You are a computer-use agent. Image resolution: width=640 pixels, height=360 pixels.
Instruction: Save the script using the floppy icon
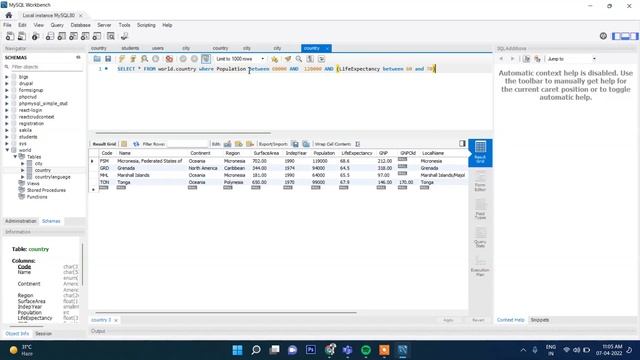coord(108,59)
